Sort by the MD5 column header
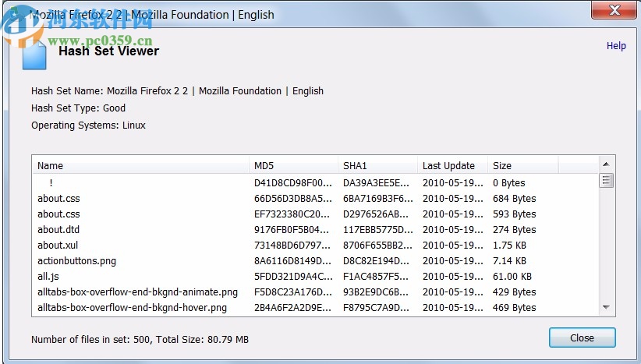The width and height of the screenshot is (641, 364). [293, 165]
